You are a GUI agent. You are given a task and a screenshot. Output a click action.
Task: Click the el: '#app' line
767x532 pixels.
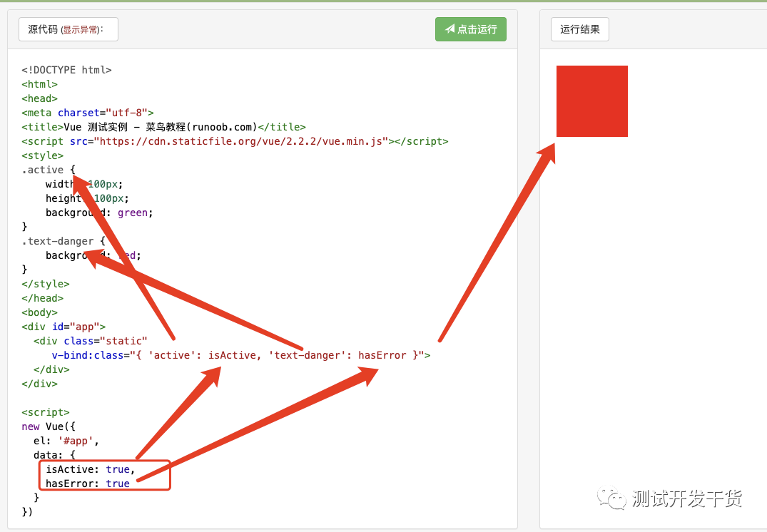tap(66, 441)
